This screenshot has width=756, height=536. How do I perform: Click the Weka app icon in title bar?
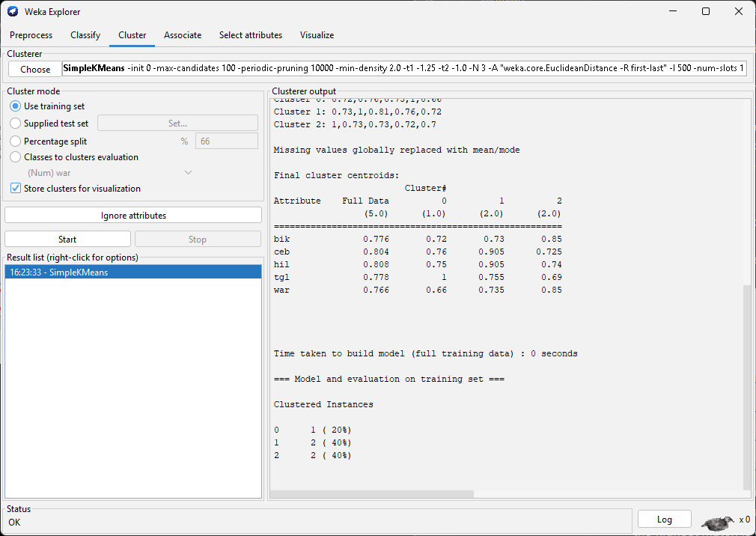[x=13, y=12]
